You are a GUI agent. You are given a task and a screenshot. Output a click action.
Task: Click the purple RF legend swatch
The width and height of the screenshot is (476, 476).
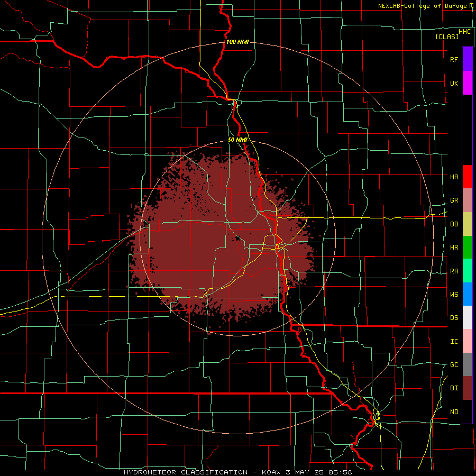pyautogui.click(x=467, y=59)
